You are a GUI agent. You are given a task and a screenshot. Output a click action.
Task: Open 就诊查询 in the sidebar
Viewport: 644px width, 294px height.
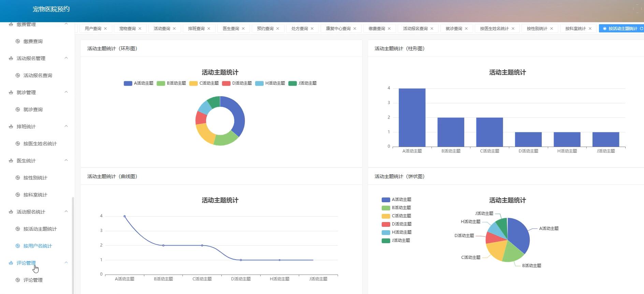(33, 109)
